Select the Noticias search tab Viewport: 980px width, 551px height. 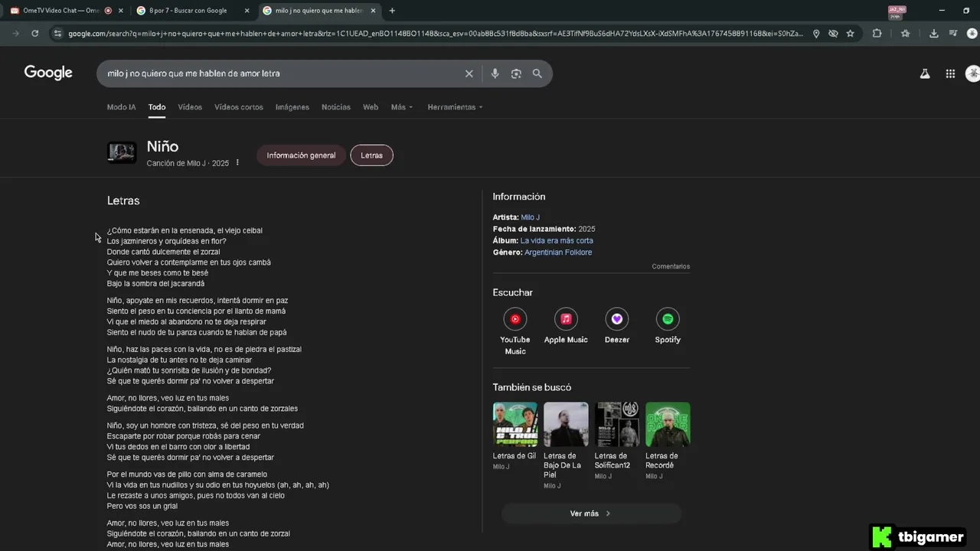(x=336, y=107)
